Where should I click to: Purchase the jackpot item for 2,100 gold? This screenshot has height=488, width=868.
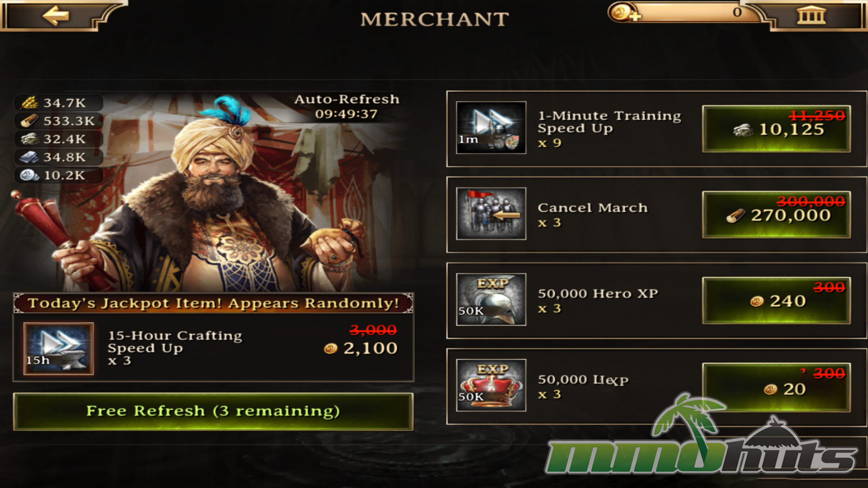[x=361, y=348]
